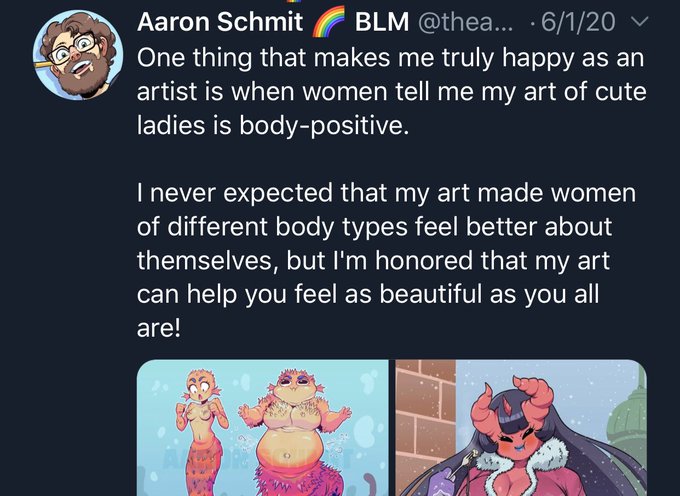Click the tweet's first paragraph text
Image resolution: width=680 pixels, height=496 pixels.
click(392, 91)
